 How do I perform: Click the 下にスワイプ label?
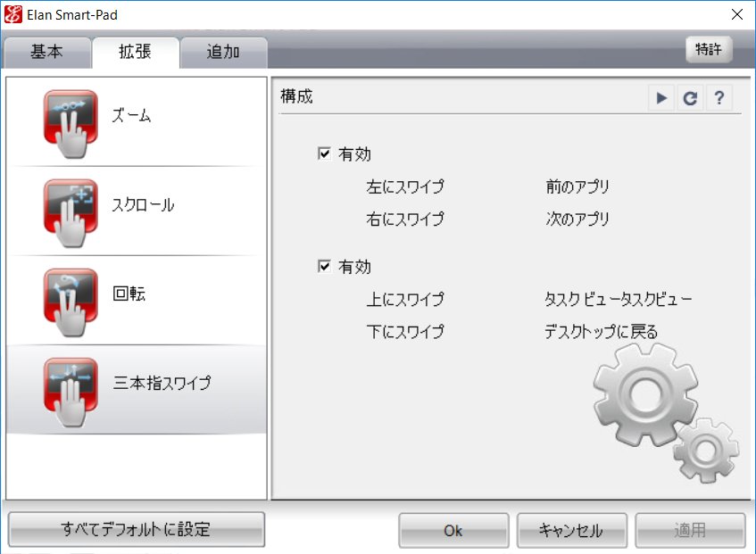[405, 332]
